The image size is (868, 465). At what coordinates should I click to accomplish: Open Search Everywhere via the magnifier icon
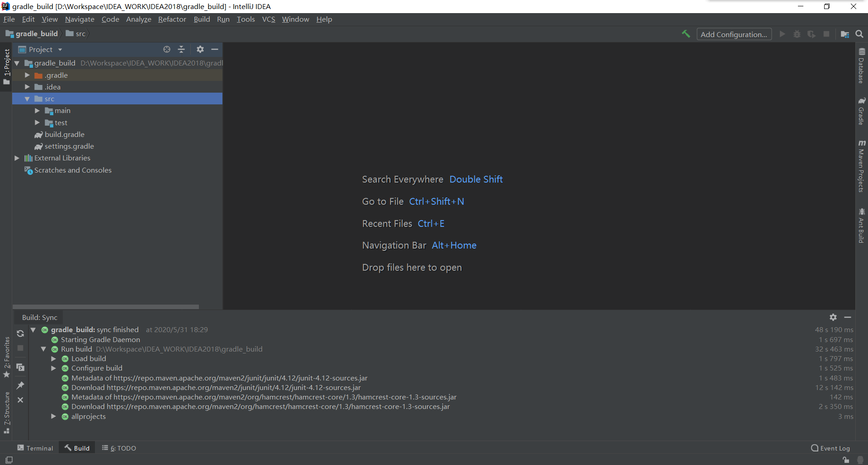pos(859,33)
